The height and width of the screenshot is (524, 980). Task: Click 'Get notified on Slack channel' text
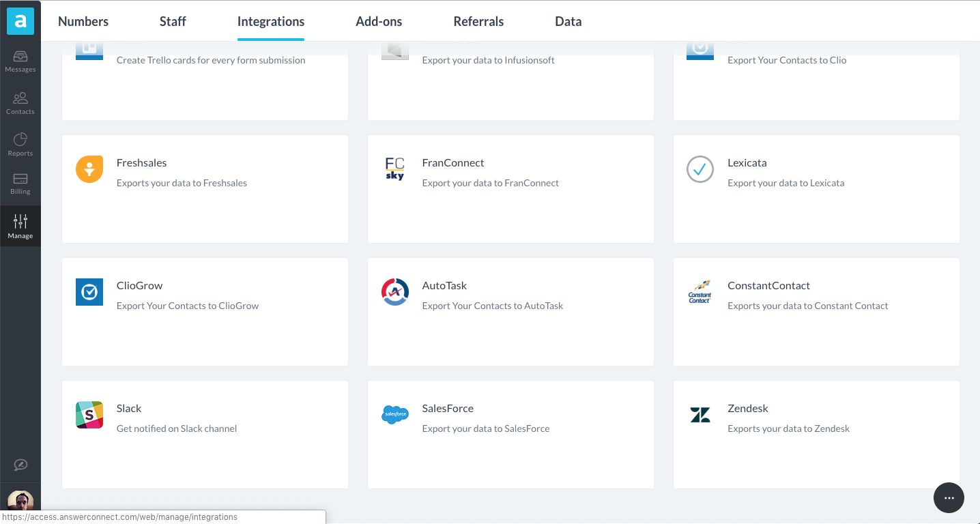[x=177, y=428]
